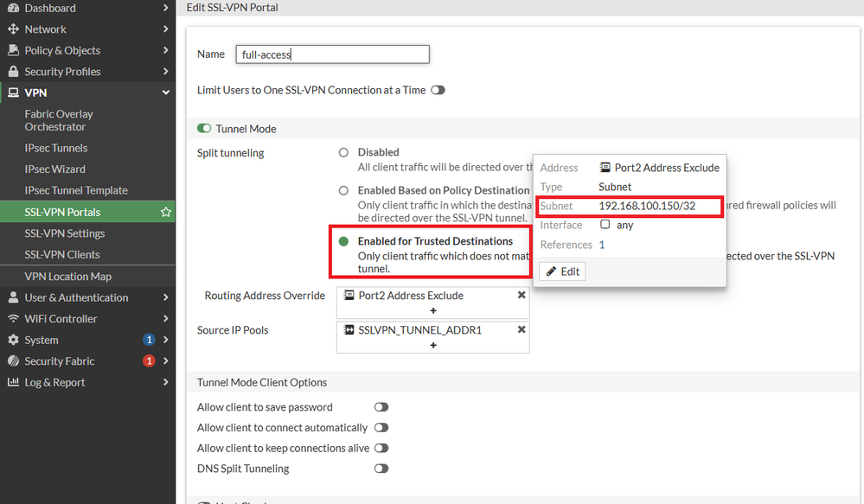Open IPsec Tunnels page
Image resolution: width=864 pixels, height=504 pixels.
56,148
